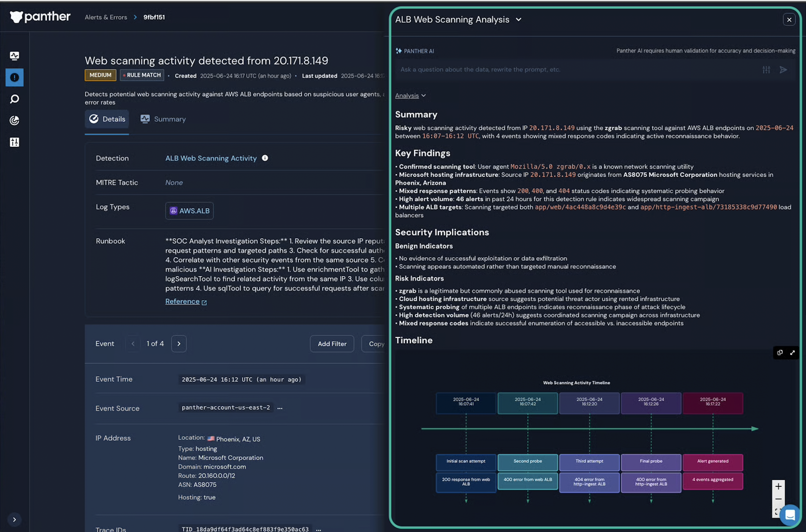Click the send prompt arrow icon
This screenshot has width=806, height=532.
pos(783,70)
